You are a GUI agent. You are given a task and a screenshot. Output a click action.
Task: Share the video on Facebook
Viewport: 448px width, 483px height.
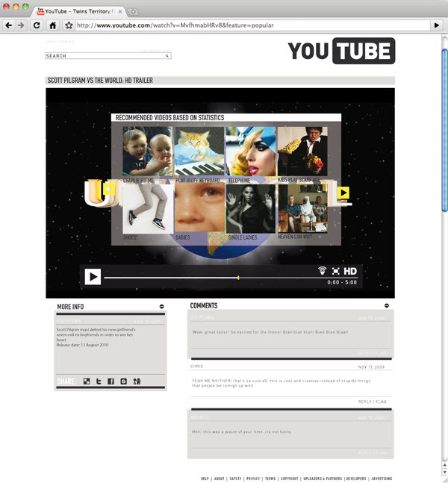111,381
